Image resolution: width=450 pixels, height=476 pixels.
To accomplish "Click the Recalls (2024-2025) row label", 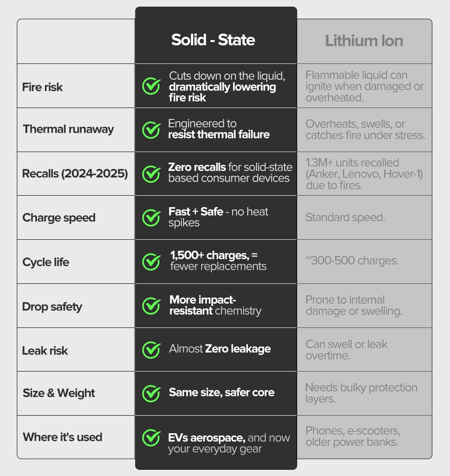I will coord(75,174).
